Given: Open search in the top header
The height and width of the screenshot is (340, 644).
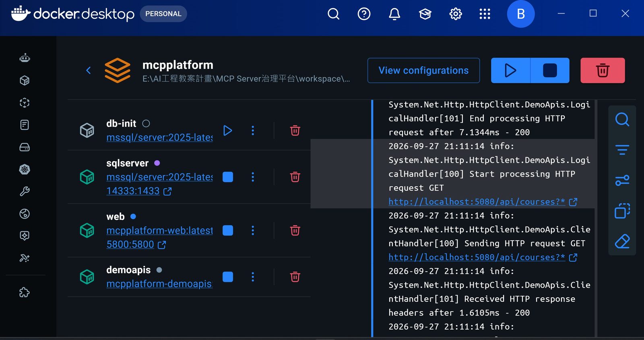Looking at the screenshot, I should coord(333,14).
